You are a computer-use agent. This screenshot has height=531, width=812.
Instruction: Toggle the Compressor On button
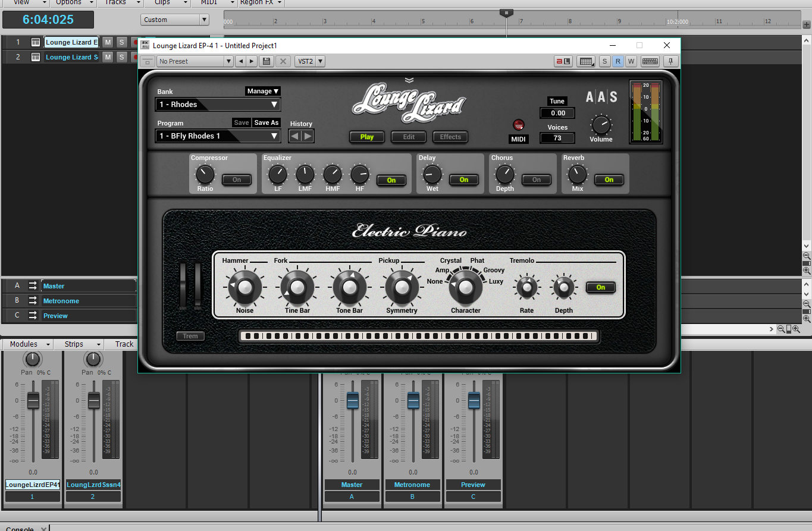(237, 180)
